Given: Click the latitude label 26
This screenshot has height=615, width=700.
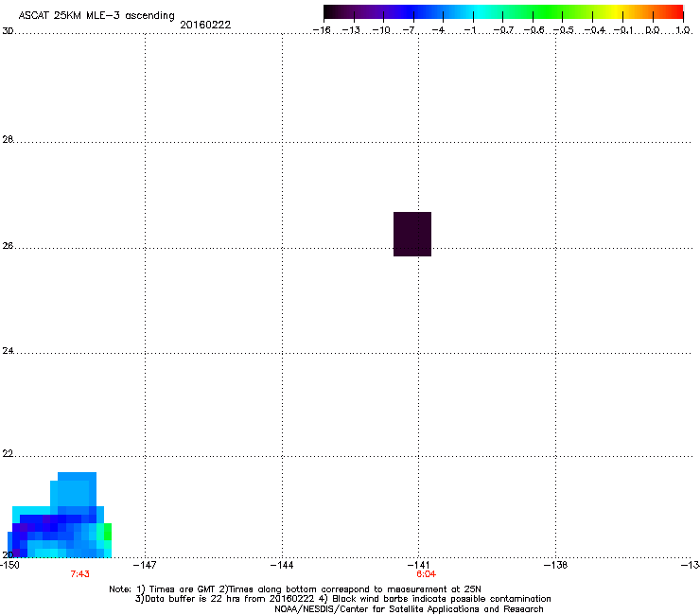Looking at the screenshot, I should (x=8, y=246).
